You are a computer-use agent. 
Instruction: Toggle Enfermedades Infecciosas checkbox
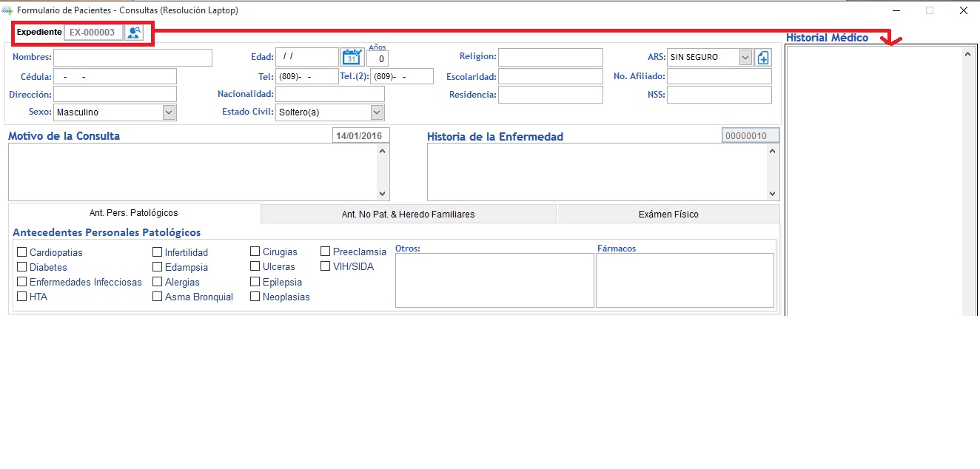point(22,282)
